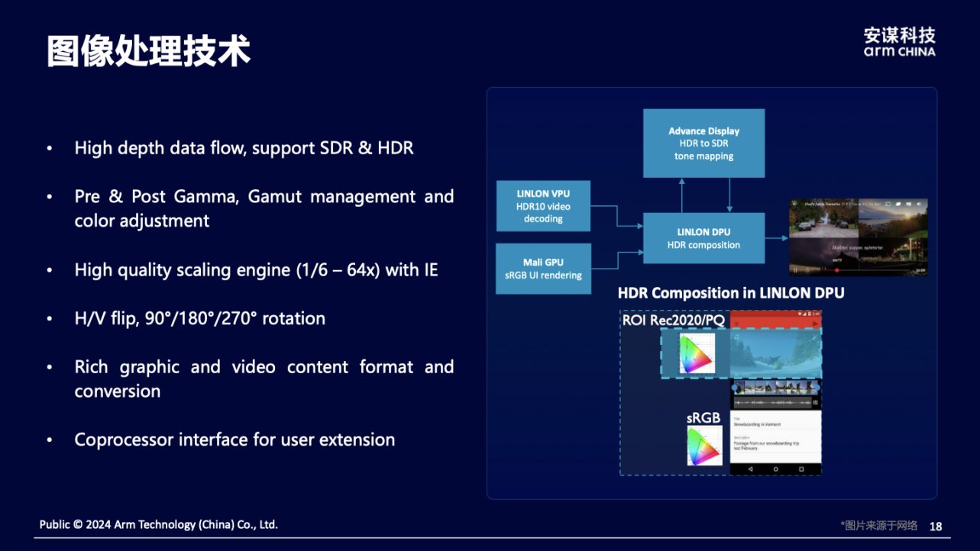980x551 pixels.
Task: Select the Advance Display block
Action: (703, 143)
